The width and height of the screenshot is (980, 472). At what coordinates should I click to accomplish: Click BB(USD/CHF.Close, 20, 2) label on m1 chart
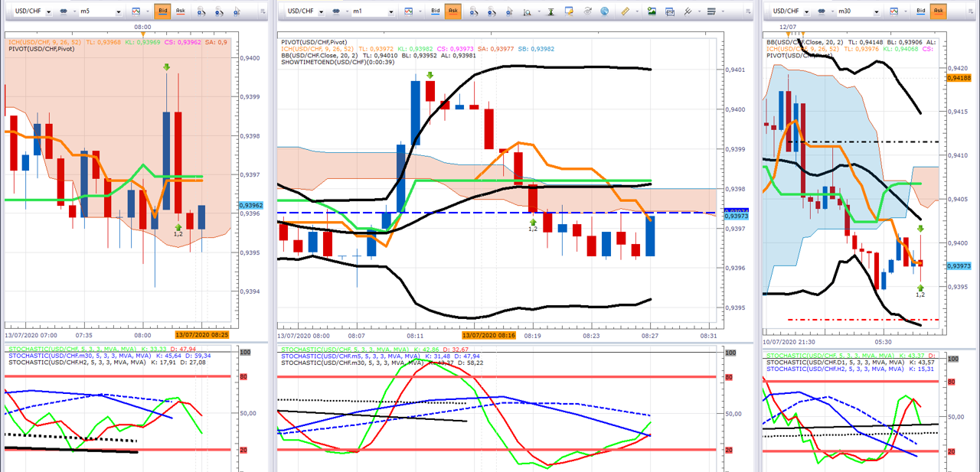click(x=319, y=55)
